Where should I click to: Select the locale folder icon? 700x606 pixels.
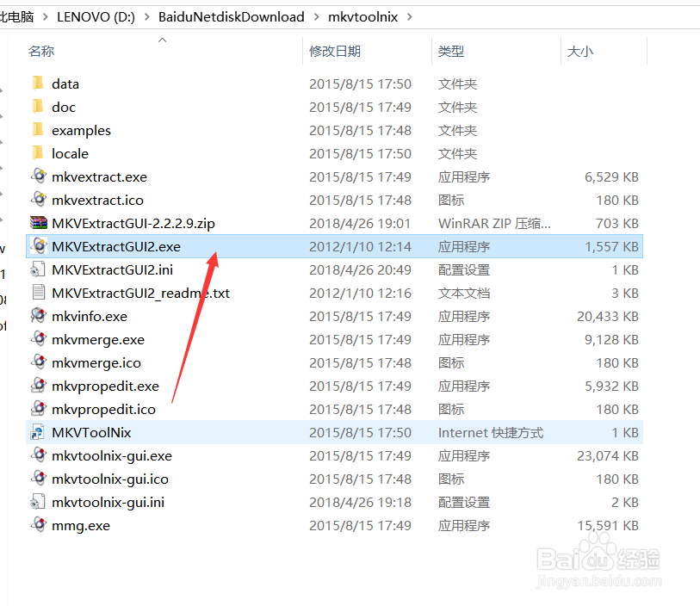click(x=39, y=153)
